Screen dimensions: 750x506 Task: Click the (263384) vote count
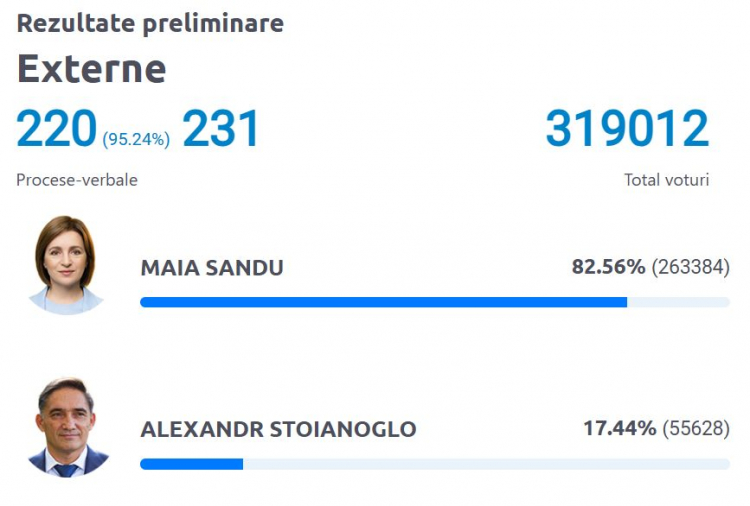click(691, 267)
